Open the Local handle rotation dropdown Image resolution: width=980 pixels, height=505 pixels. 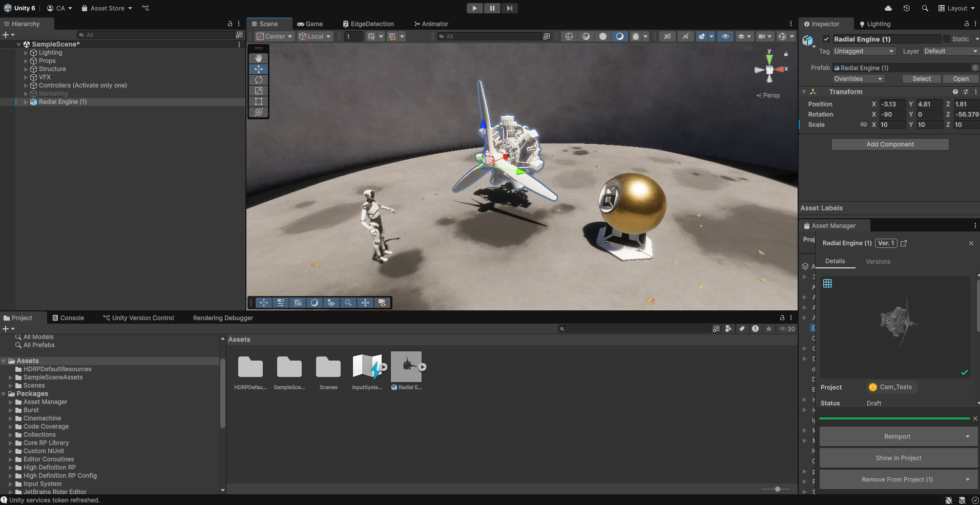click(x=316, y=36)
